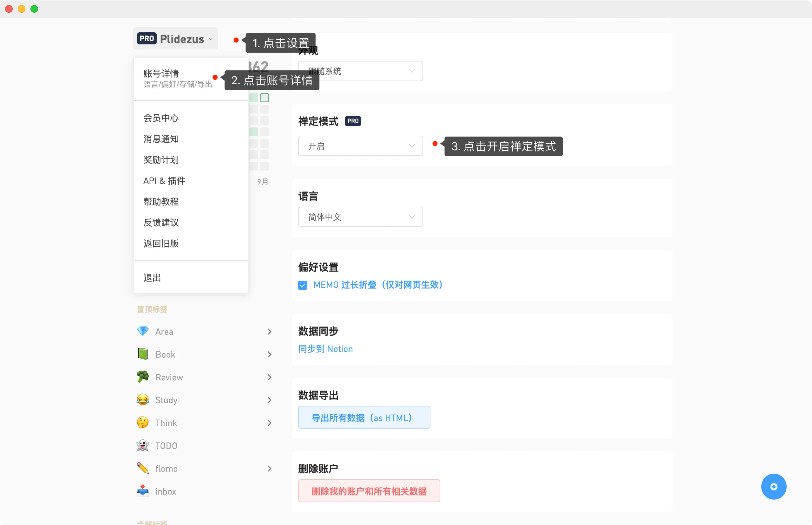Open the Study tag
812x525 pixels.
pos(167,400)
